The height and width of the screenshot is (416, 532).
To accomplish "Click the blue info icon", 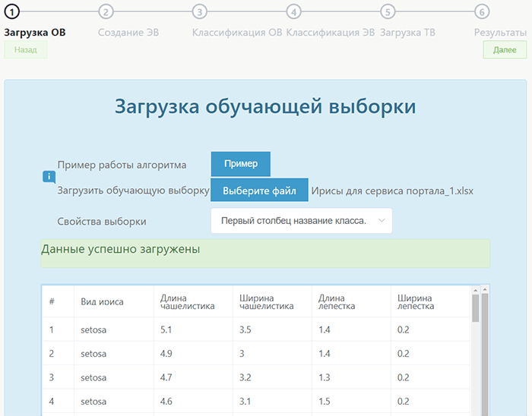I will tap(49, 177).
